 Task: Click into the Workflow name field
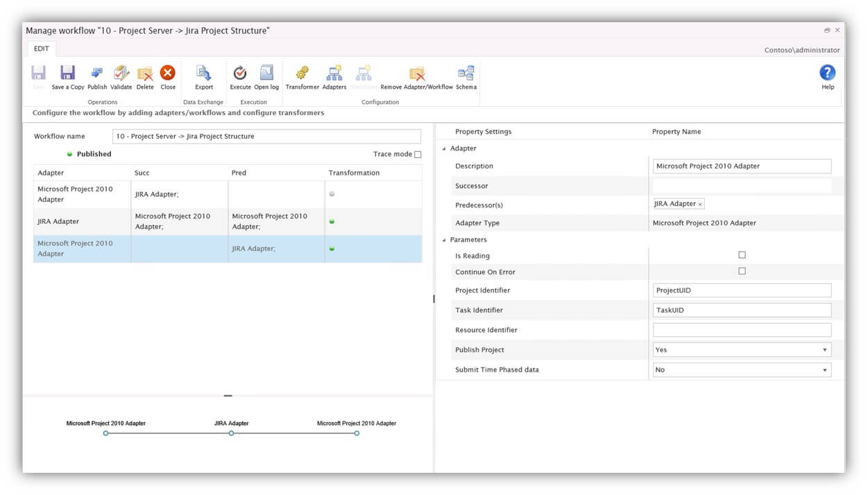coord(266,137)
